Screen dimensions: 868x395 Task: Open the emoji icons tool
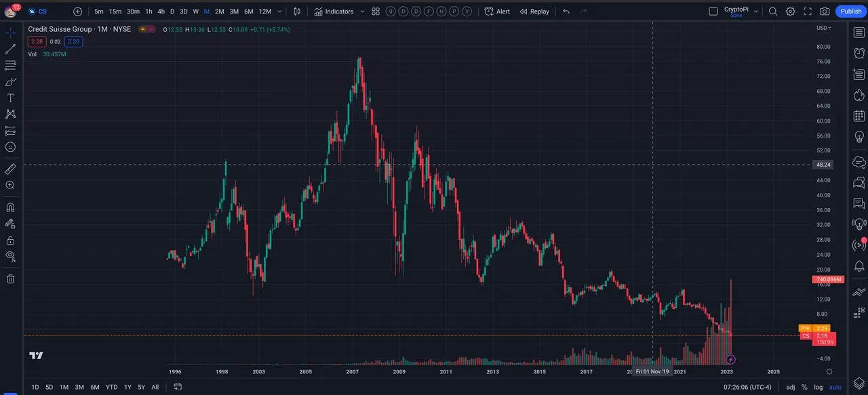10,147
